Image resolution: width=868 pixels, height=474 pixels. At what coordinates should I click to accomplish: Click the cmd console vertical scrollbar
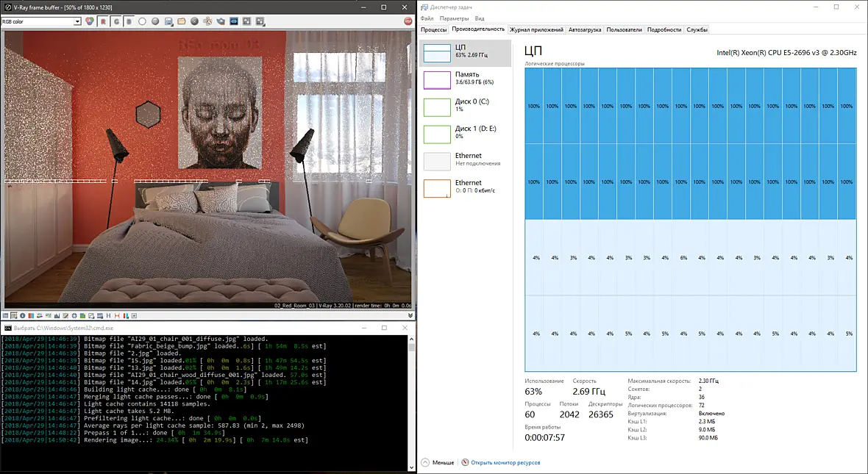(411, 403)
